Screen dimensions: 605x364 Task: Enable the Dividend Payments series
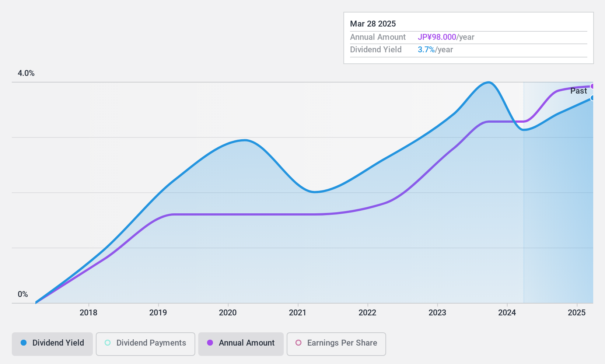(x=146, y=344)
